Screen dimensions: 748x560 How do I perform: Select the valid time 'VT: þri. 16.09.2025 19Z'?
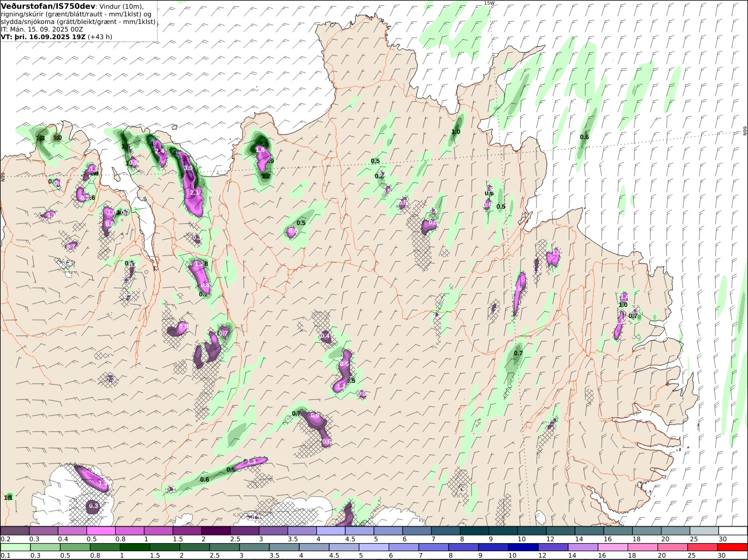43,36
